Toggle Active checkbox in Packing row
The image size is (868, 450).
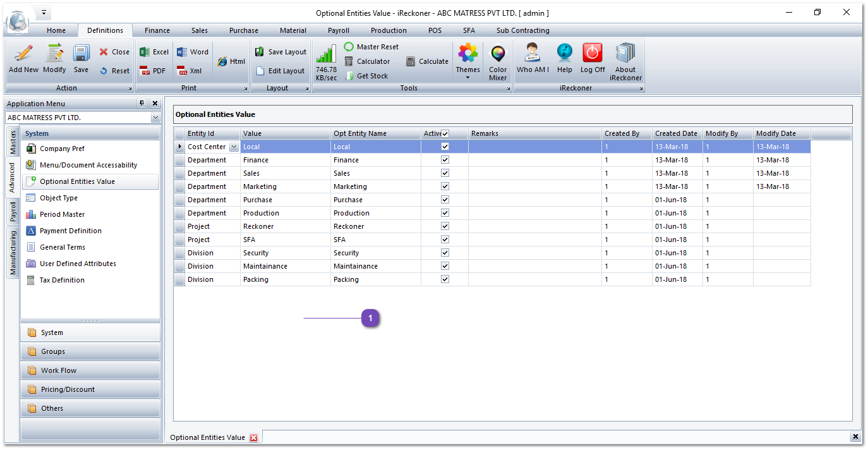pyautogui.click(x=445, y=279)
